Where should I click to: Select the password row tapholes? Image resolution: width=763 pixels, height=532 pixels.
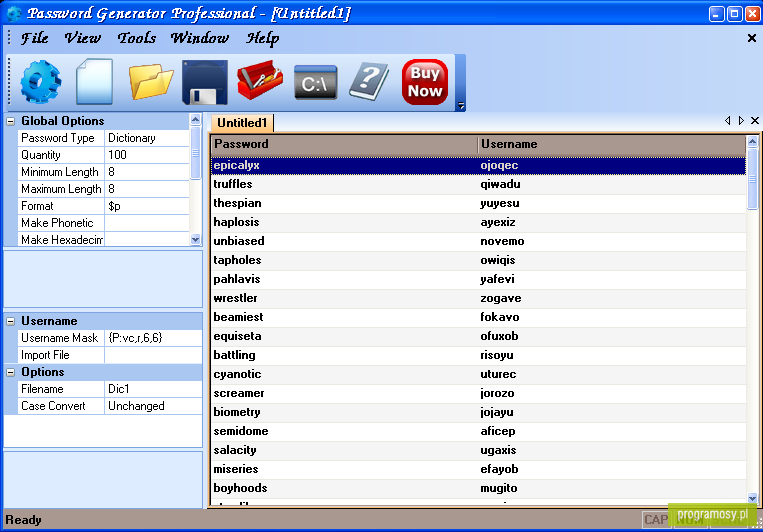point(478,260)
